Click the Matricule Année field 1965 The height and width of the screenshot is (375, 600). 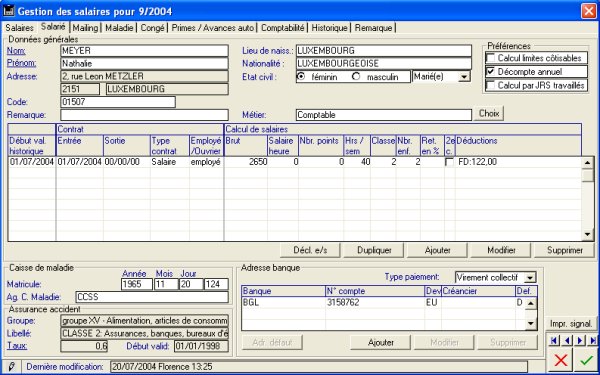[x=137, y=284]
